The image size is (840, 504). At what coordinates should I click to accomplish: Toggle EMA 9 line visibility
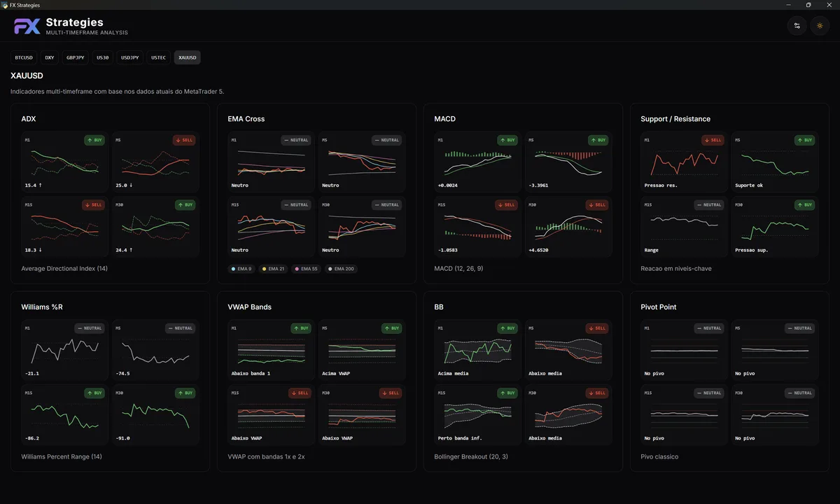pyautogui.click(x=241, y=268)
